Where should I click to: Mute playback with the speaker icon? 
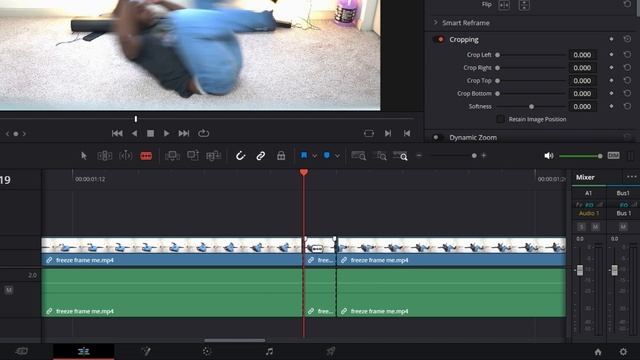coord(549,156)
